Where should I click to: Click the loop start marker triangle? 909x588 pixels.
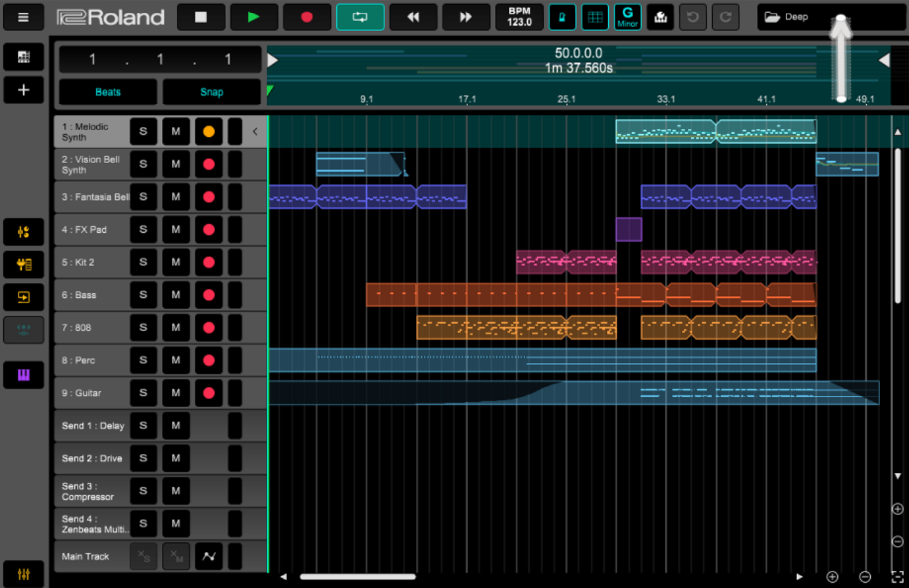tap(273, 61)
